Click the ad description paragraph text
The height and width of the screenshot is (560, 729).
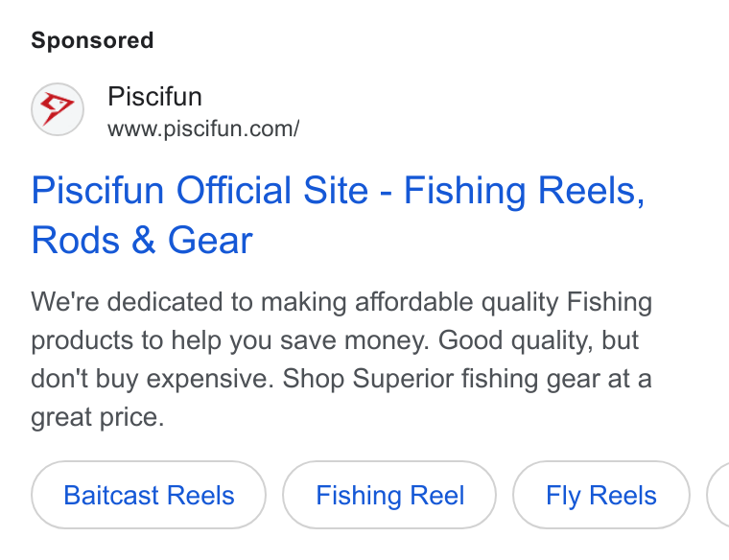[x=341, y=360]
